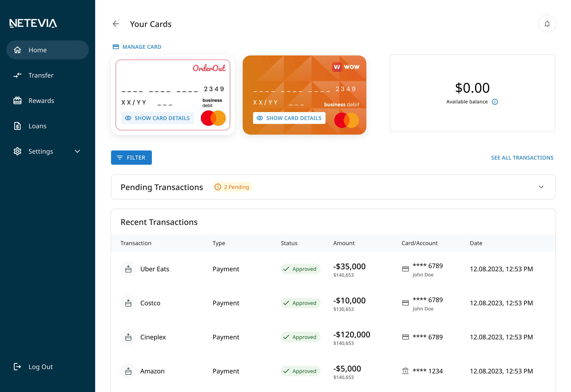Click the Uber Eats transaction icon
This screenshot has width=571, height=392.
(x=128, y=269)
